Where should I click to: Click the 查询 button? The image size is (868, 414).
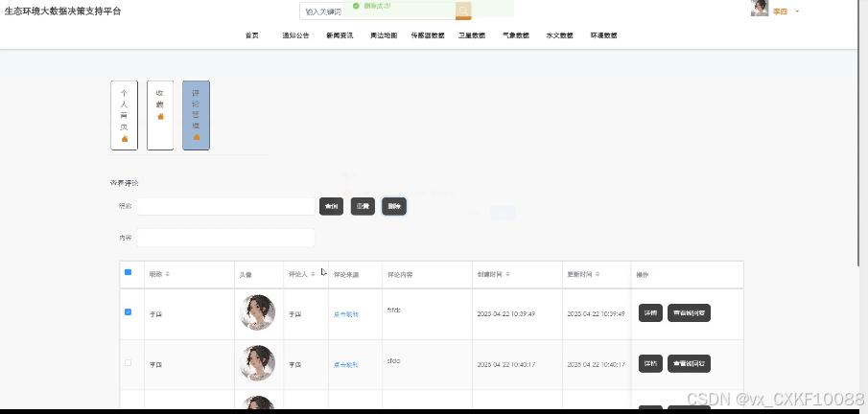[331, 206]
